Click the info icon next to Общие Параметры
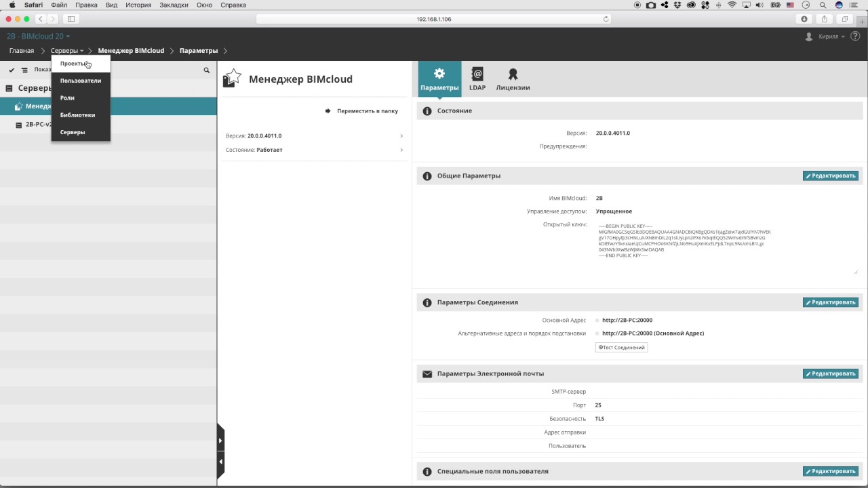 [427, 176]
